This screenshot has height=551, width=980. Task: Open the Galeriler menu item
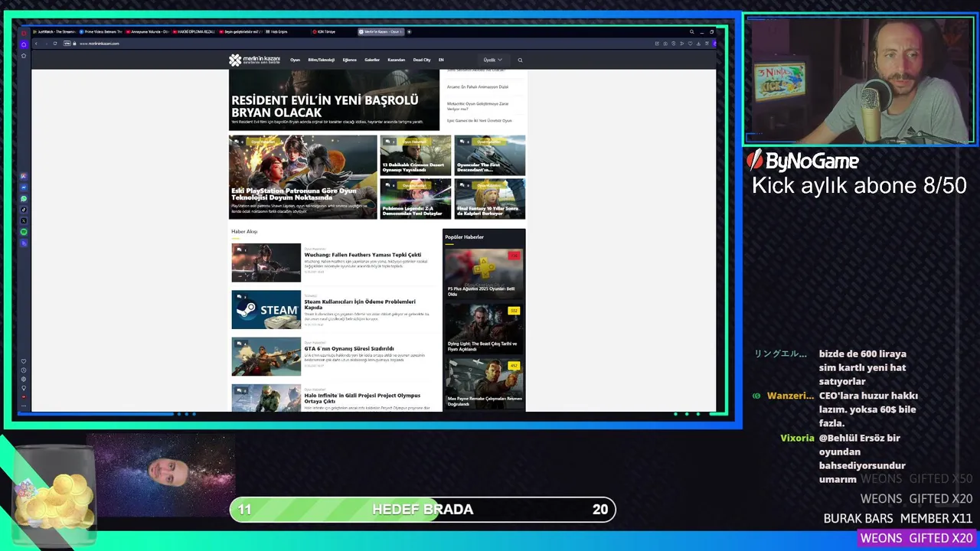pos(372,60)
